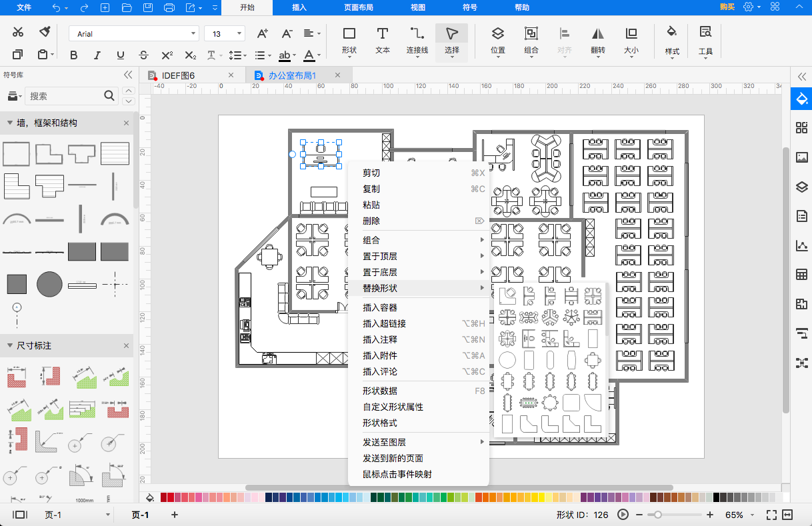Pick the black color swatch in palette
Screen dimensions: 812x526
pos(717,497)
